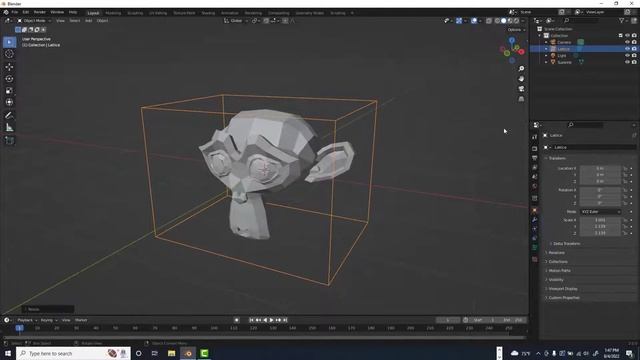Image resolution: width=640 pixels, height=360 pixels.
Task: Choose the Annotate pencil tool
Action: point(9,116)
